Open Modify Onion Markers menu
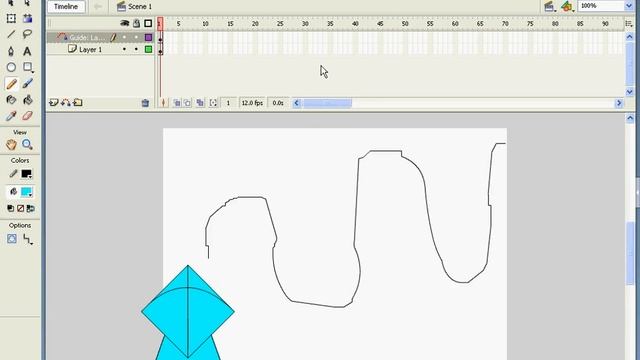Screen dimensions: 640x360 click(213, 103)
